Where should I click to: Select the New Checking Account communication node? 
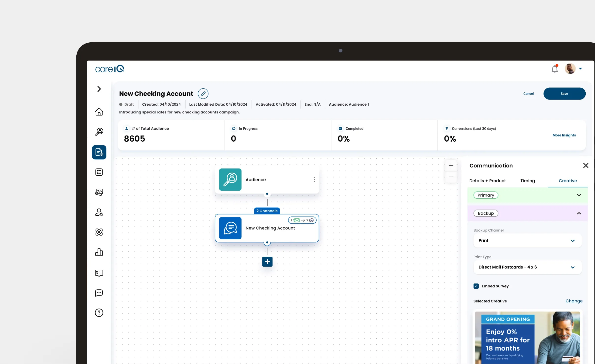[x=267, y=228]
